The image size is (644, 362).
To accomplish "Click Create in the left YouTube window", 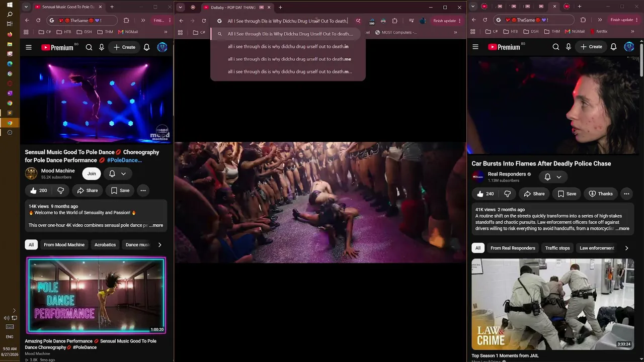I will 124,47.
